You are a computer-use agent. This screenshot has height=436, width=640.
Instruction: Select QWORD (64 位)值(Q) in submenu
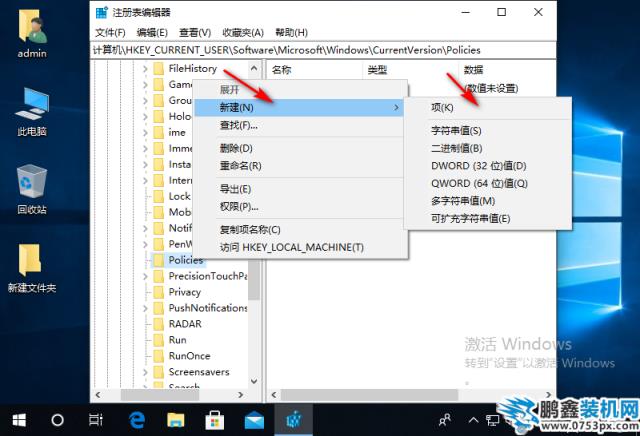click(488, 183)
